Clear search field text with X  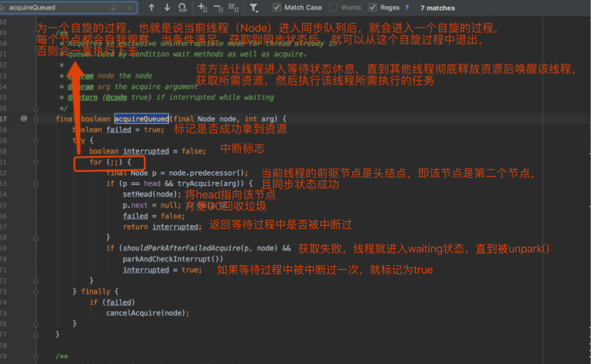(130, 8)
